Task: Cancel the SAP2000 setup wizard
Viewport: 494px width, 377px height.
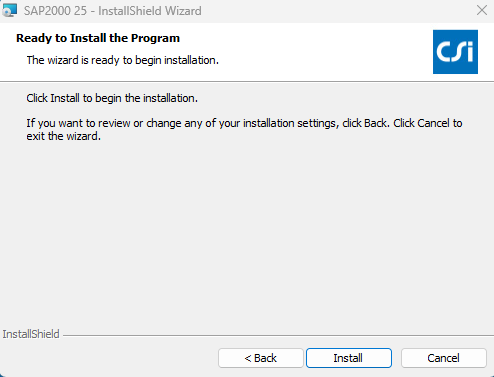Action: coord(444,358)
